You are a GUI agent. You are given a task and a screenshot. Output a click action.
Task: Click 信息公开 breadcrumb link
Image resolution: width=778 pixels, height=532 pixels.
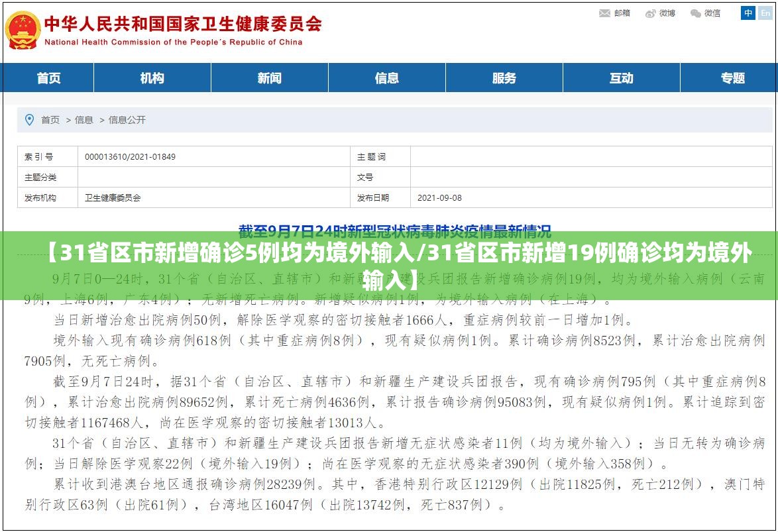tap(127, 120)
